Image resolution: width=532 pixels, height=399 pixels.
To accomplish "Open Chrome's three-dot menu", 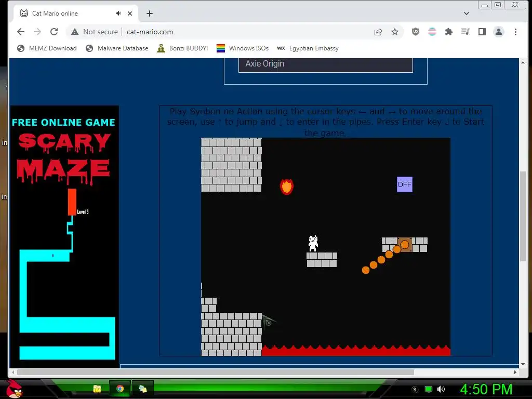I will [515, 32].
